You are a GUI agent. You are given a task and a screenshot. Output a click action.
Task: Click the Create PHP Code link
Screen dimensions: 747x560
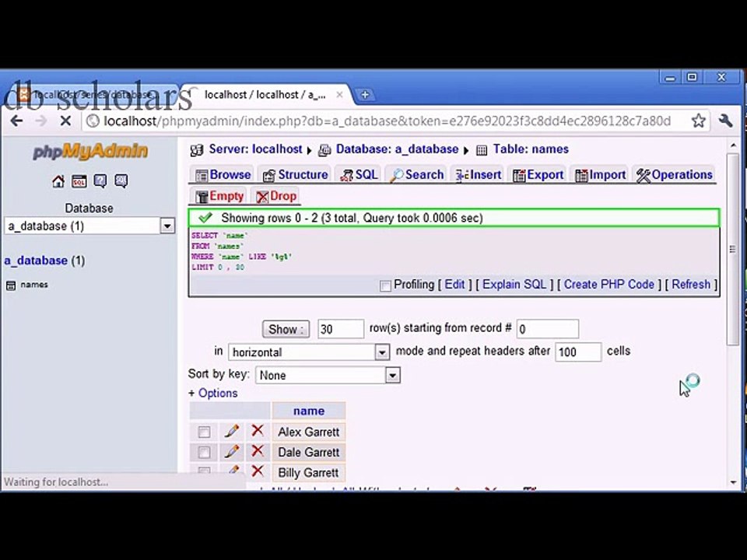[608, 285]
